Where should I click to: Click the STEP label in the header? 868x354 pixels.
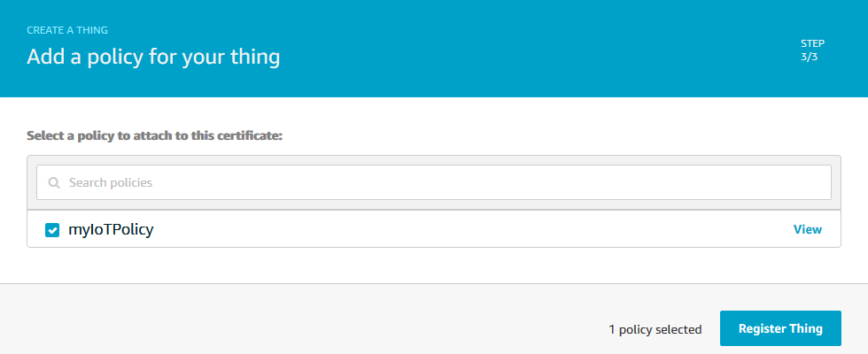click(x=812, y=42)
